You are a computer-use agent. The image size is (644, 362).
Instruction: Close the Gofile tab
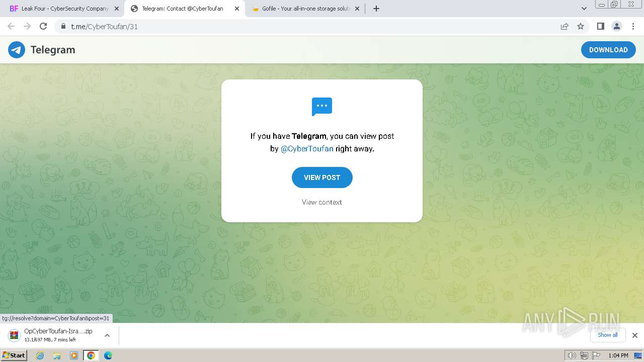pos(357,9)
